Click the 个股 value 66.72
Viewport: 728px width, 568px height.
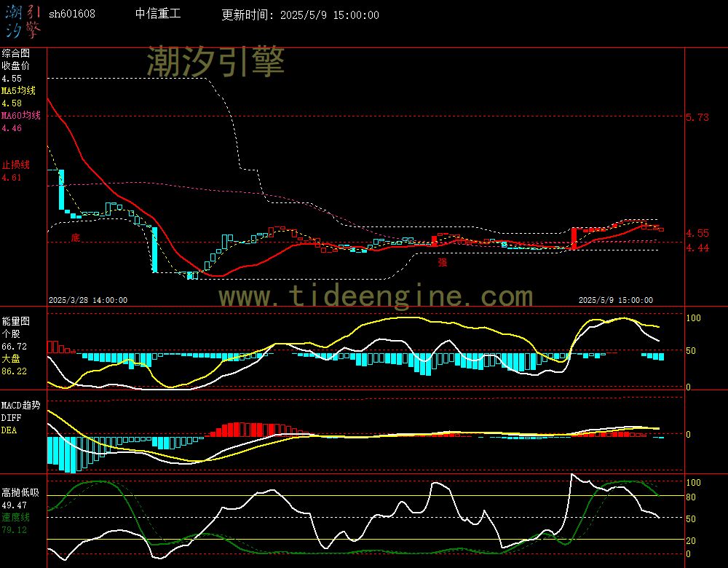click(15, 347)
